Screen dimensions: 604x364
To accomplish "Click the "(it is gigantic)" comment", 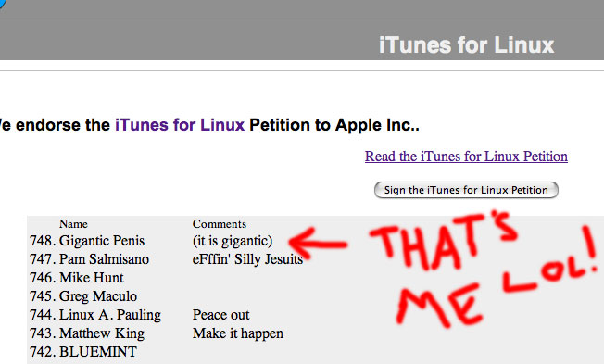I will click(233, 241).
